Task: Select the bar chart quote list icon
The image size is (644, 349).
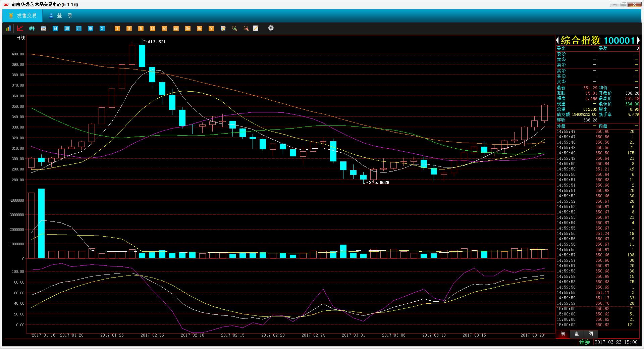Action: tap(8, 29)
